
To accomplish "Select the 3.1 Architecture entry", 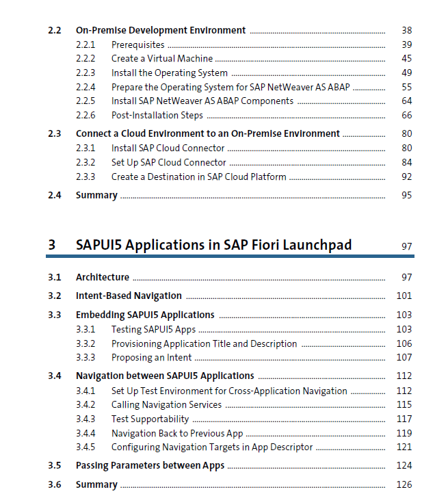I will (103, 277).
